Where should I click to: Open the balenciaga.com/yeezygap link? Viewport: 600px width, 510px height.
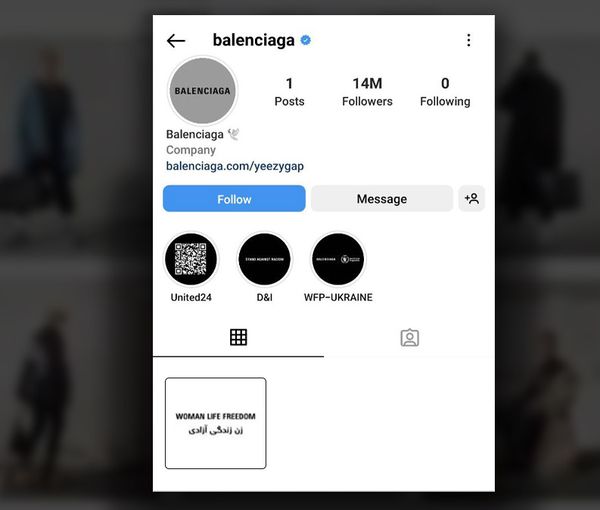[x=235, y=166]
